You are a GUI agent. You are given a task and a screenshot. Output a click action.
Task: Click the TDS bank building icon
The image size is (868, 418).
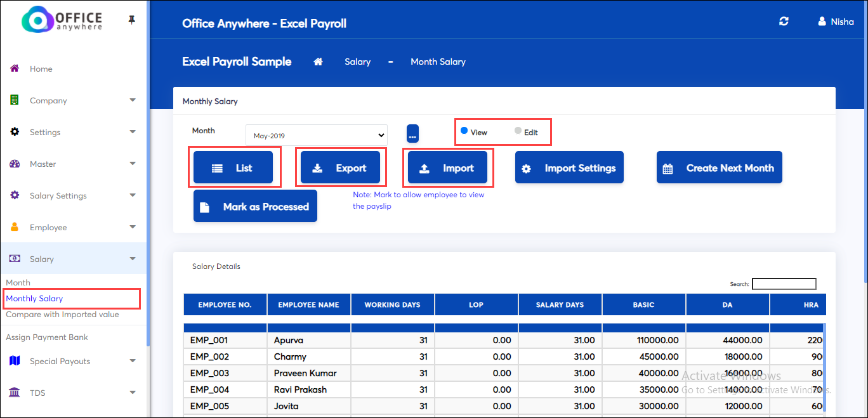click(x=15, y=393)
